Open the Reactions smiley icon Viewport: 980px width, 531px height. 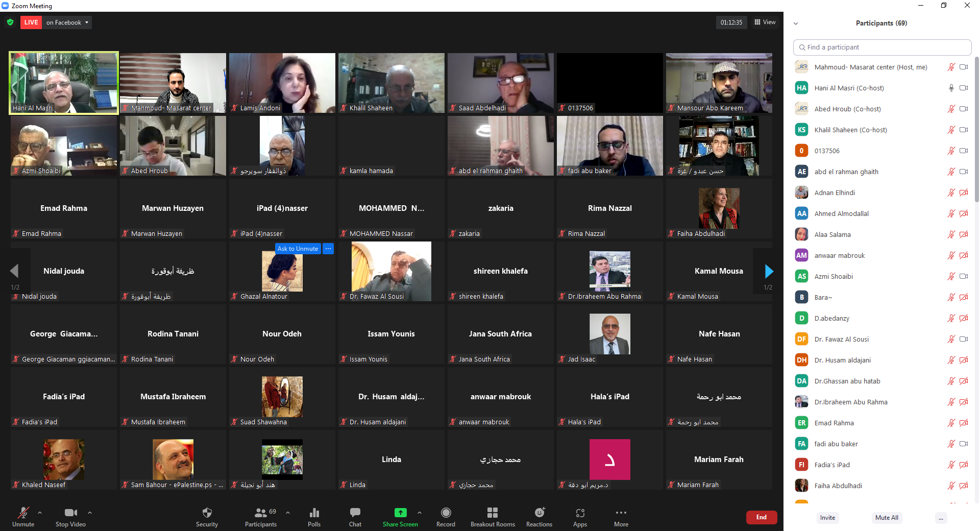click(539, 513)
